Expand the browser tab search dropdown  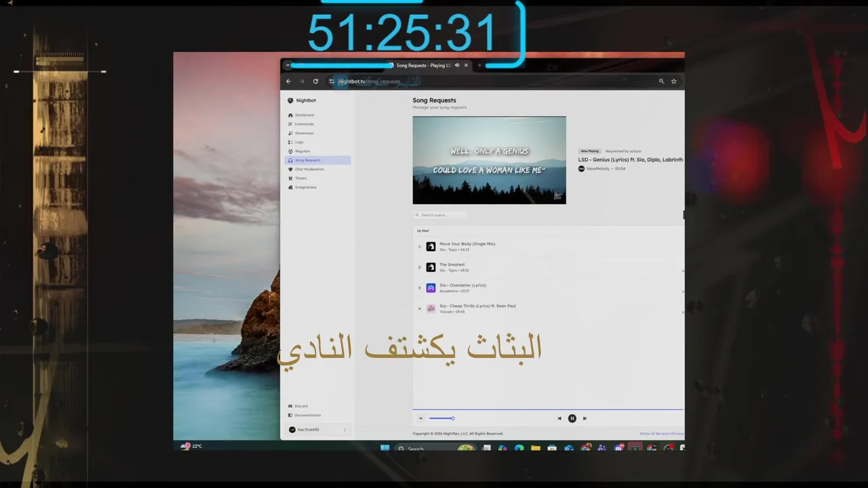[288, 66]
